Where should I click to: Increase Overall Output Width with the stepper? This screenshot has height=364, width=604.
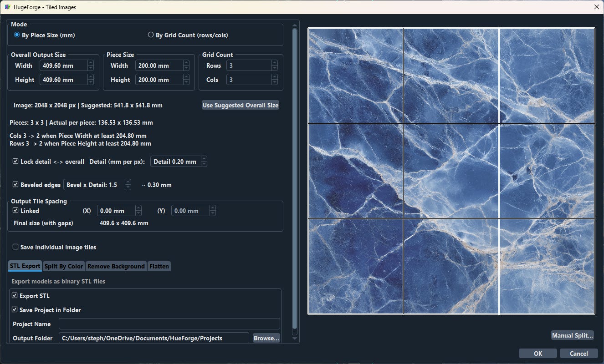(90, 63)
